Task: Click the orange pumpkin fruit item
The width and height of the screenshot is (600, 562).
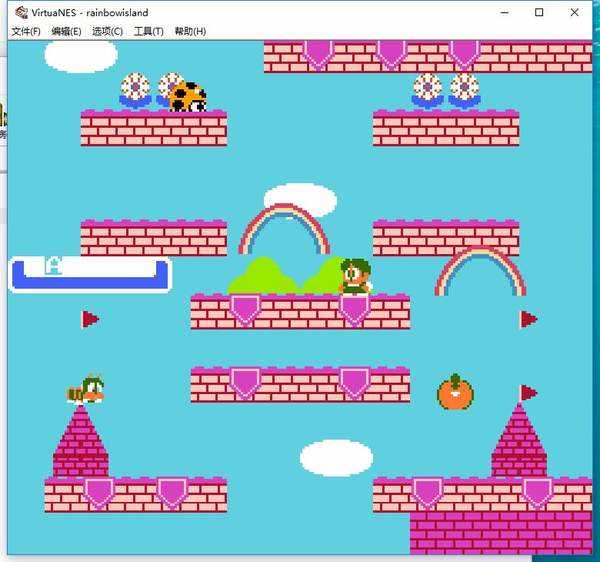Action: pyautogui.click(x=455, y=392)
